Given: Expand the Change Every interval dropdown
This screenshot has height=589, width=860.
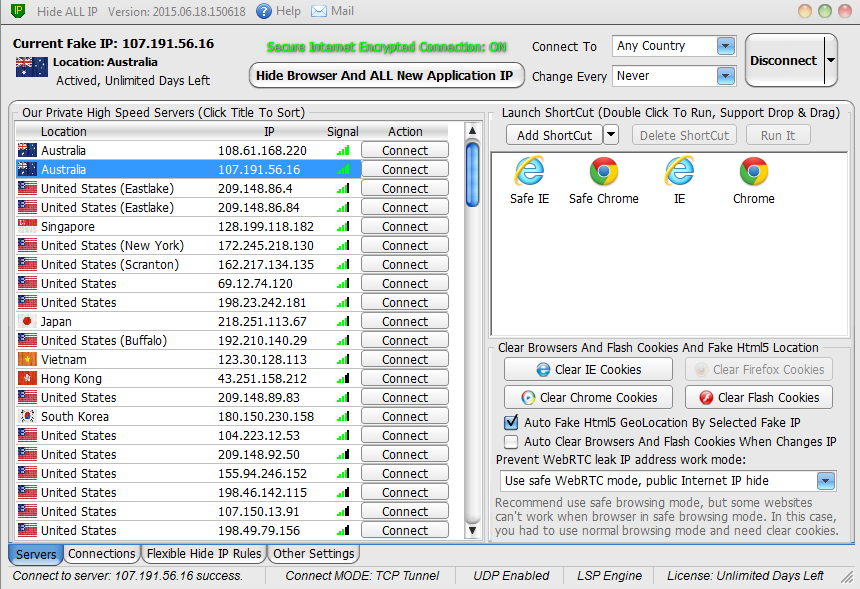Looking at the screenshot, I should (x=725, y=76).
